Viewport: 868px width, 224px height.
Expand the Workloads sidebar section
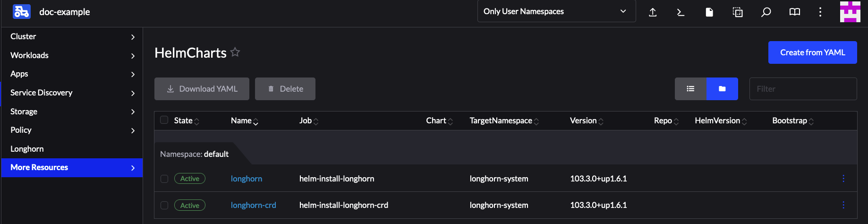tap(72, 55)
